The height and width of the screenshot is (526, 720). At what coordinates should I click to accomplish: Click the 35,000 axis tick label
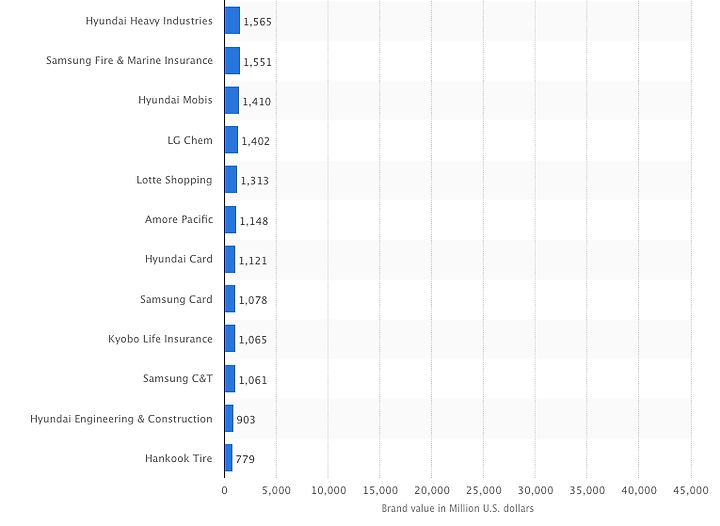587,491
